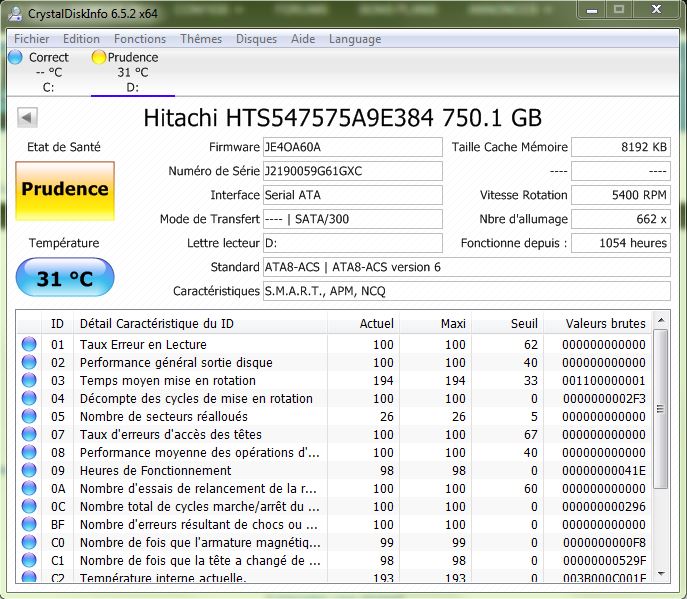Click status orb of Décompte des cycles row
The image size is (687, 599).
click(29, 398)
